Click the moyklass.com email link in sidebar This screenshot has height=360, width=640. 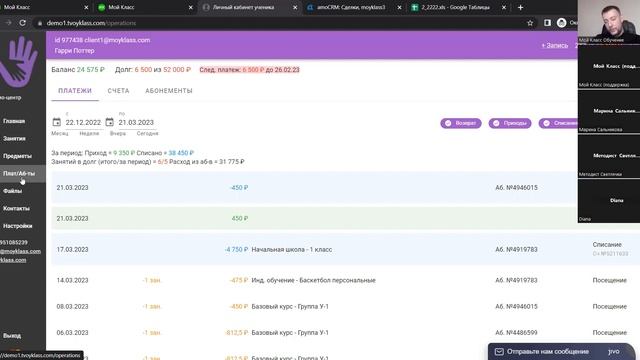coord(20,251)
